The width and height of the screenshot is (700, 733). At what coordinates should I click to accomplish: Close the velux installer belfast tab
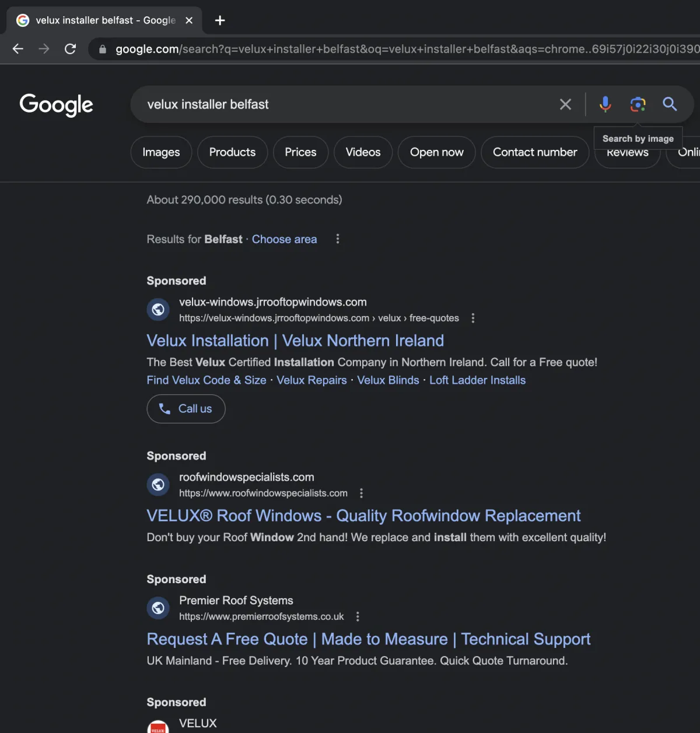(x=189, y=20)
